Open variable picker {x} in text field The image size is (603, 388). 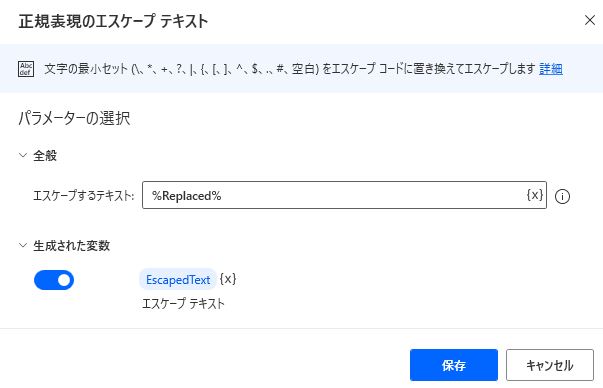click(x=535, y=195)
